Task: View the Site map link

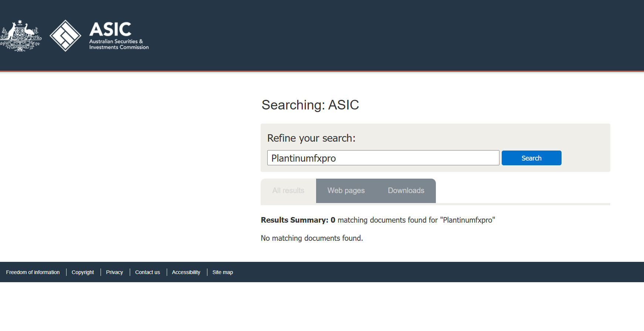Action: [223, 272]
